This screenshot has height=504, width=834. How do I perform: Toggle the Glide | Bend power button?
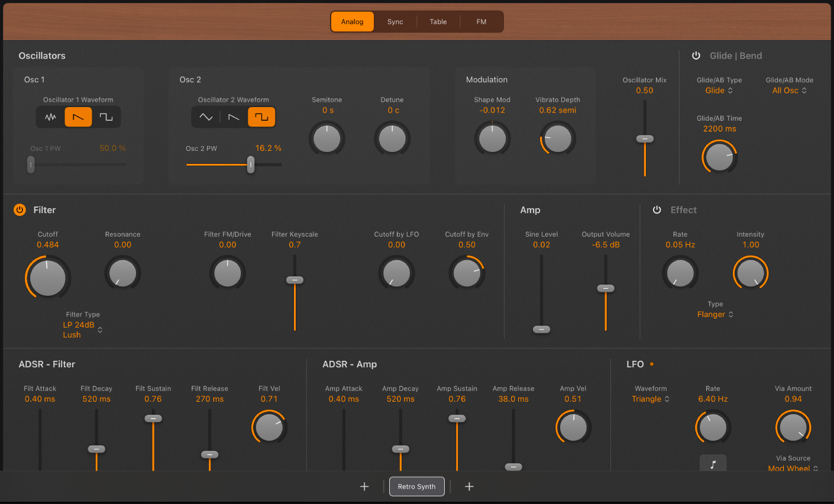(x=696, y=56)
